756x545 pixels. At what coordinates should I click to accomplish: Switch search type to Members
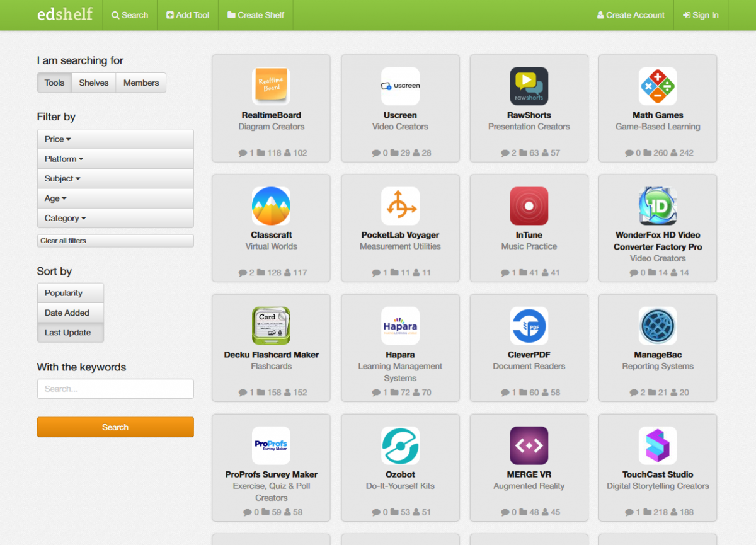pos(141,83)
